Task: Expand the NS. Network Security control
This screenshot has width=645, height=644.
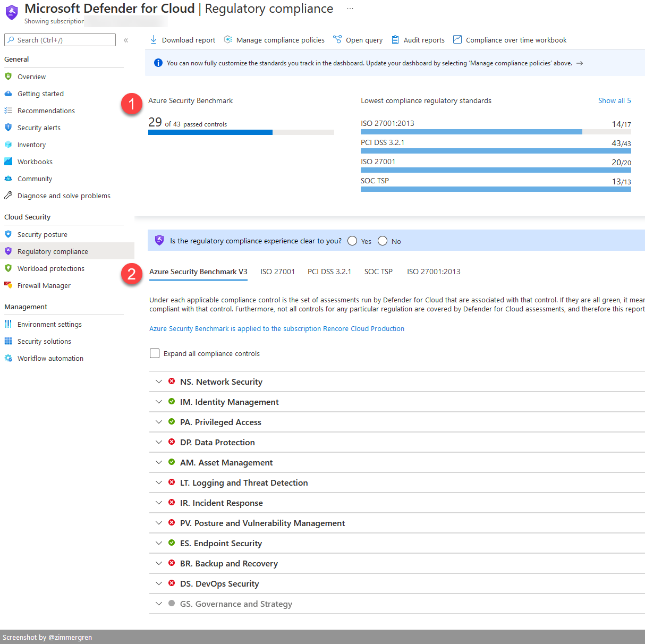Action: coord(159,382)
